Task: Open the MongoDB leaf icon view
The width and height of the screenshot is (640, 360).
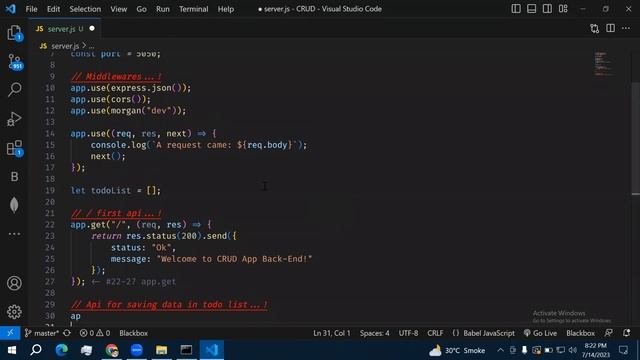Action: coord(14,205)
